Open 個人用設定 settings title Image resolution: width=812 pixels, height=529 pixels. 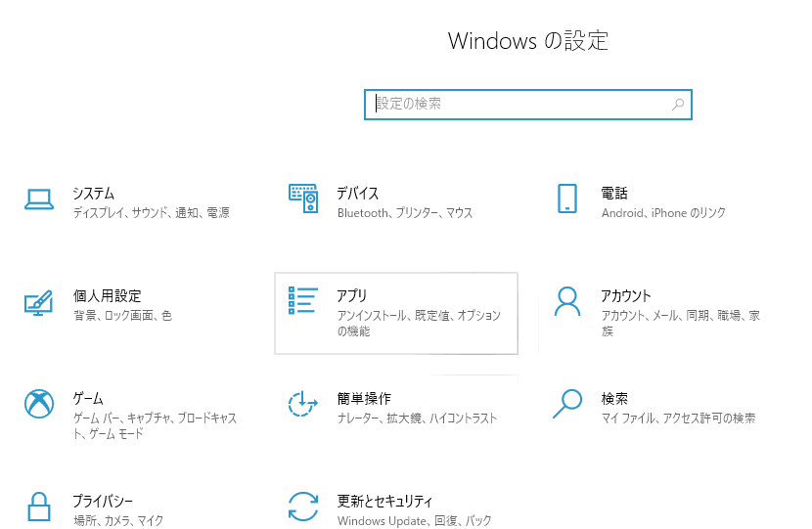pyautogui.click(x=108, y=296)
